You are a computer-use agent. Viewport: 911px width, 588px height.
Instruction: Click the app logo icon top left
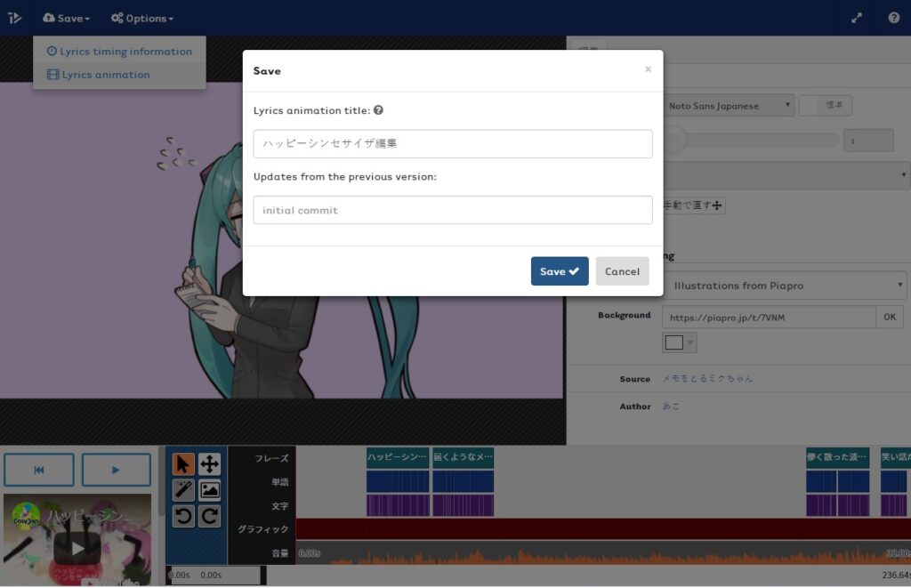14,17
